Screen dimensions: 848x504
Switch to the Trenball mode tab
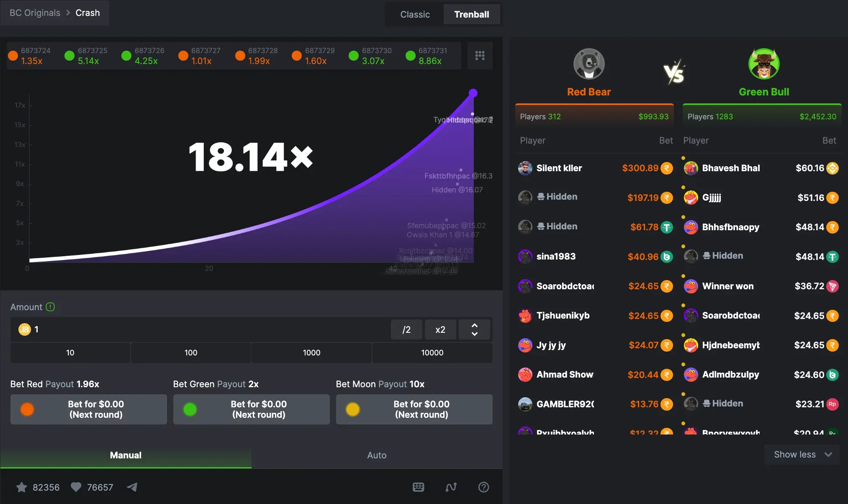[x=472, y=15]
